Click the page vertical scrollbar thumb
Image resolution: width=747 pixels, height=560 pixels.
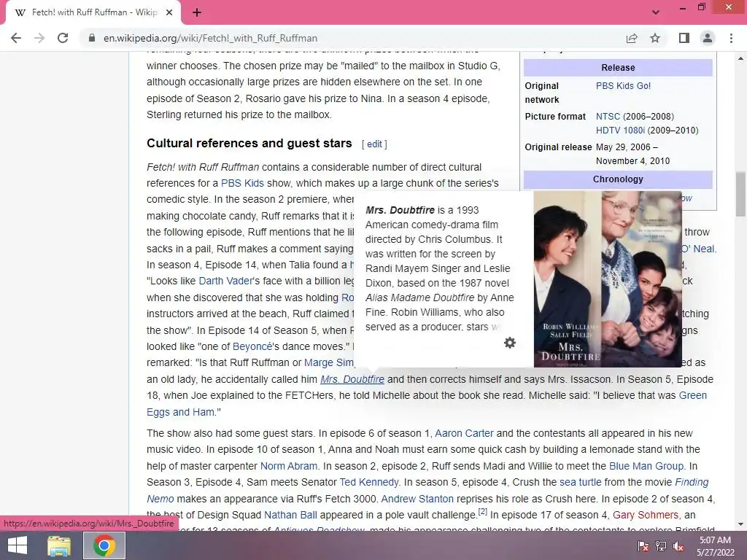(740, 194)
